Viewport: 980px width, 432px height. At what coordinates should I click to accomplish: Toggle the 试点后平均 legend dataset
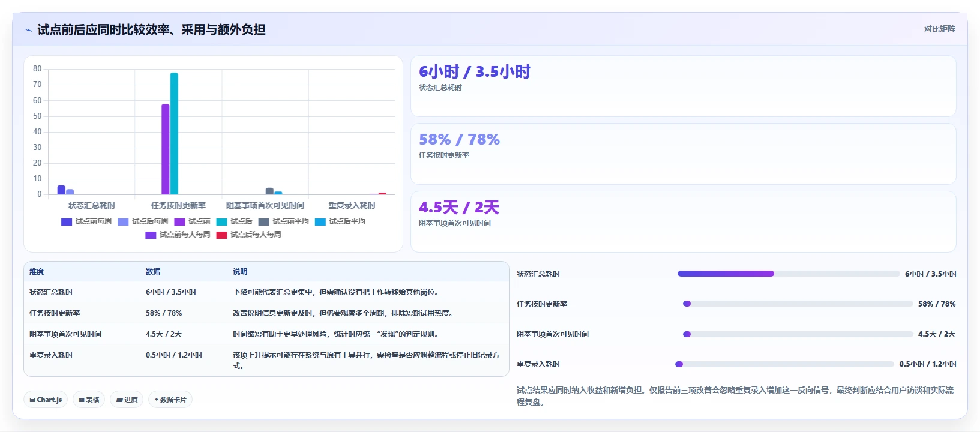(340, 221)
